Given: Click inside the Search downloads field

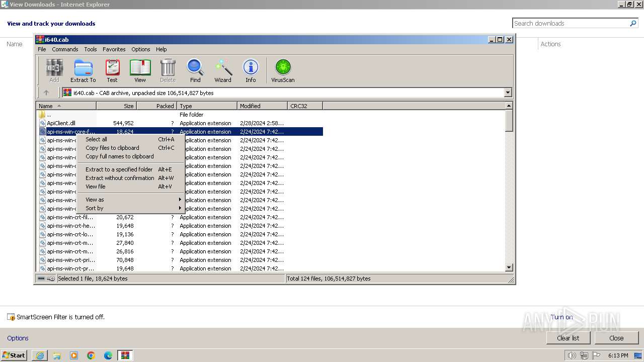Looking at the screenshot, I should tap(571, 23).
